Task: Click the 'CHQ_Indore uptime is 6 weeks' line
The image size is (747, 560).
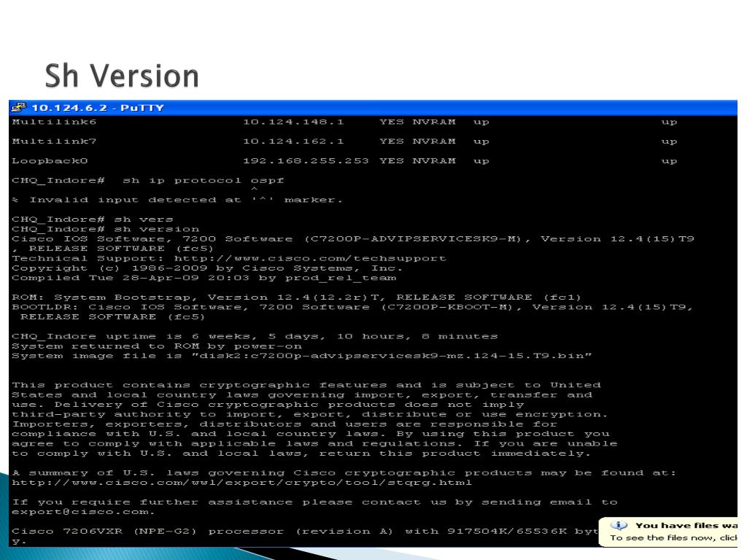Action: click(255, 337)
